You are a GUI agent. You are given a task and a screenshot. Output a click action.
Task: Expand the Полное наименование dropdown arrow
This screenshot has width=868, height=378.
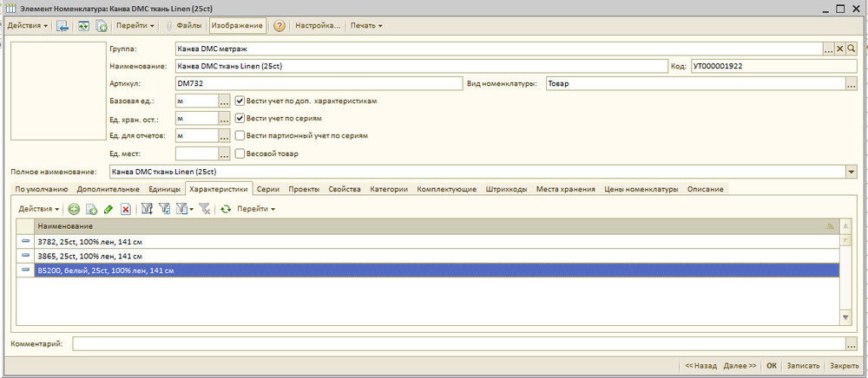pyautogui.click(x=852, y=172)
